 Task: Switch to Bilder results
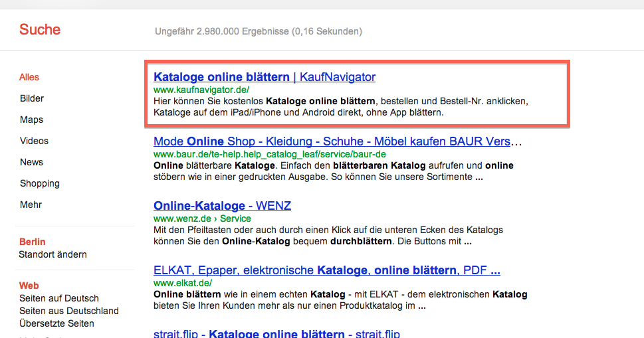(32, 98)
